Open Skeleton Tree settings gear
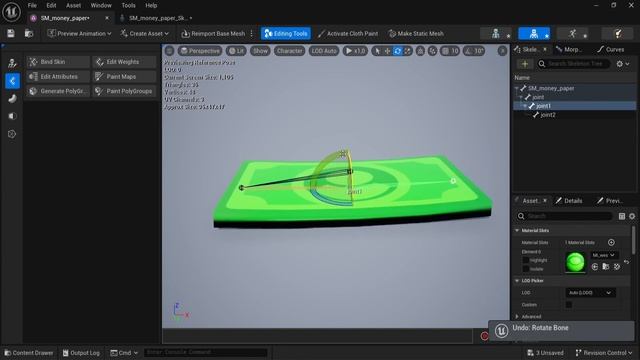This screenshot has width=640, height=360. click(x=623, y=64)
